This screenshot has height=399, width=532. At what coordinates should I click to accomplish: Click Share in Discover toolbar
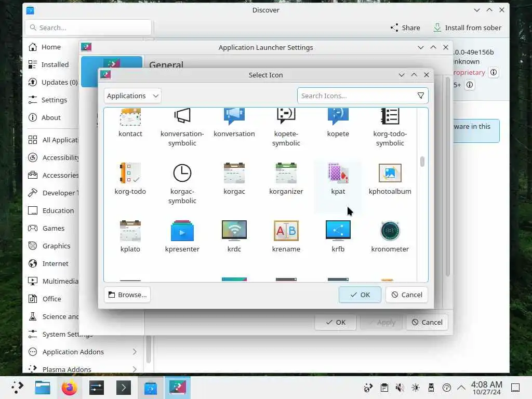click(x=405, y=28)
